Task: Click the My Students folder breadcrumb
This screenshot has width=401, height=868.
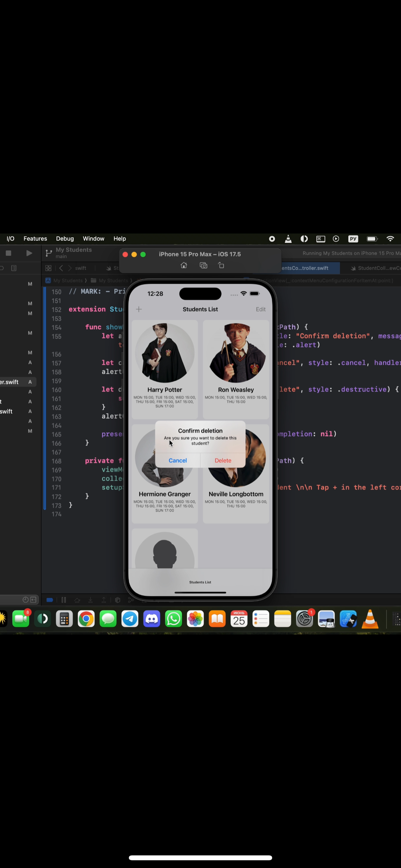Action: [x=110, y=280]
